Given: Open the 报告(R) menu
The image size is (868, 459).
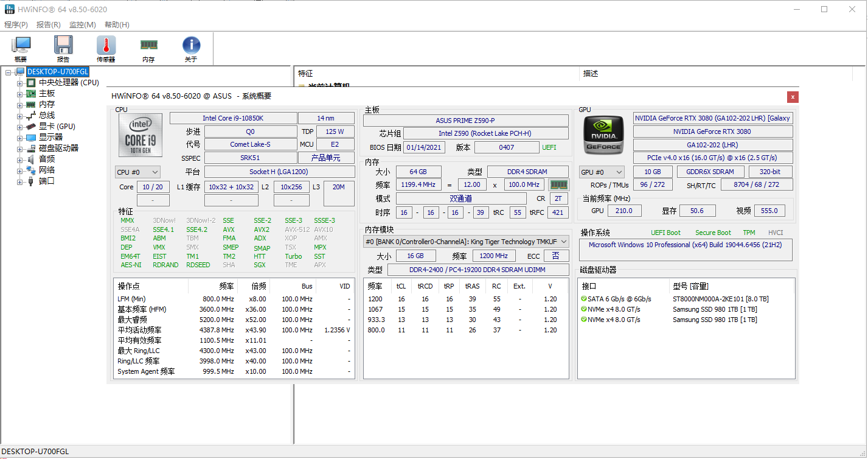Looking at the screenshot, I should (x=49, y=25).
